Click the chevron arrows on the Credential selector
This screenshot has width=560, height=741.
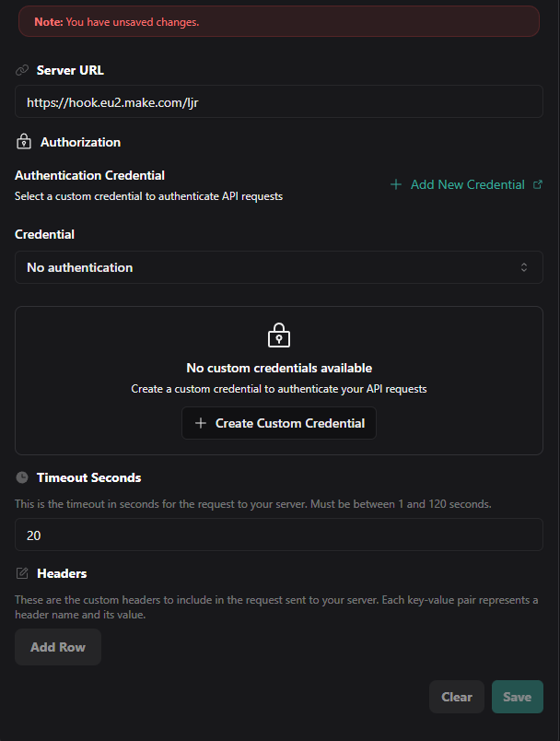pos(524,267)
